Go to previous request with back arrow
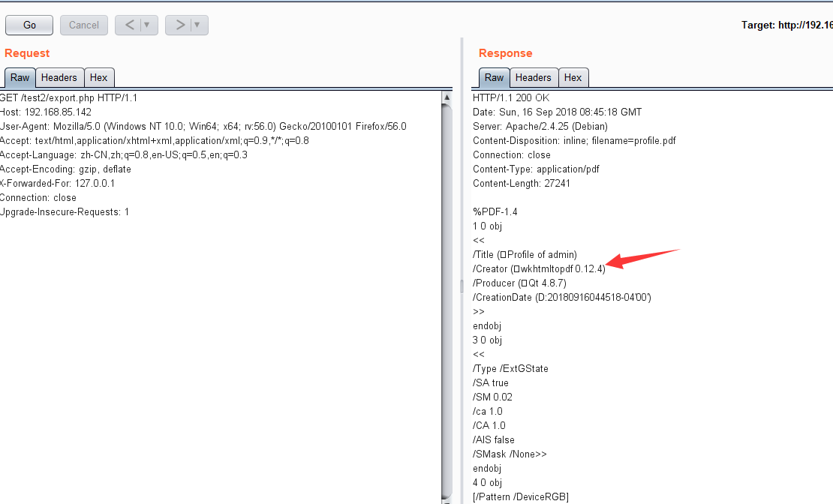The height and width of the screenshot is (504, 833). point(129,25)
